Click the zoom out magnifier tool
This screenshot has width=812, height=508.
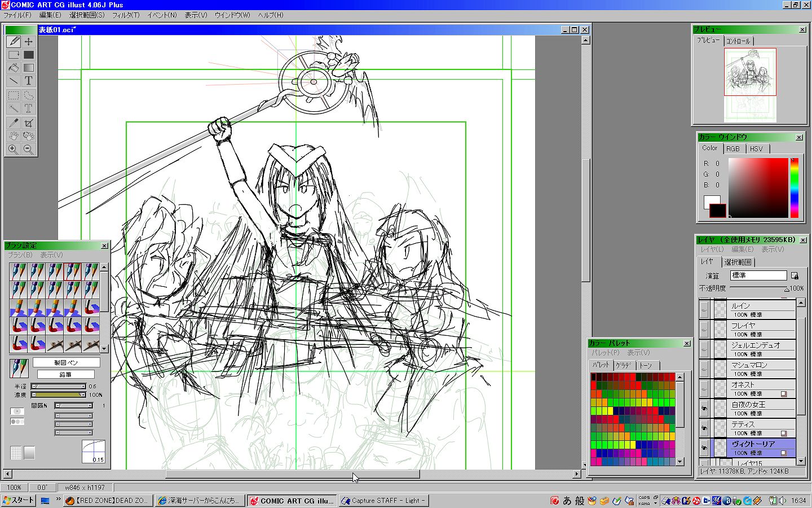pos(29,150)
